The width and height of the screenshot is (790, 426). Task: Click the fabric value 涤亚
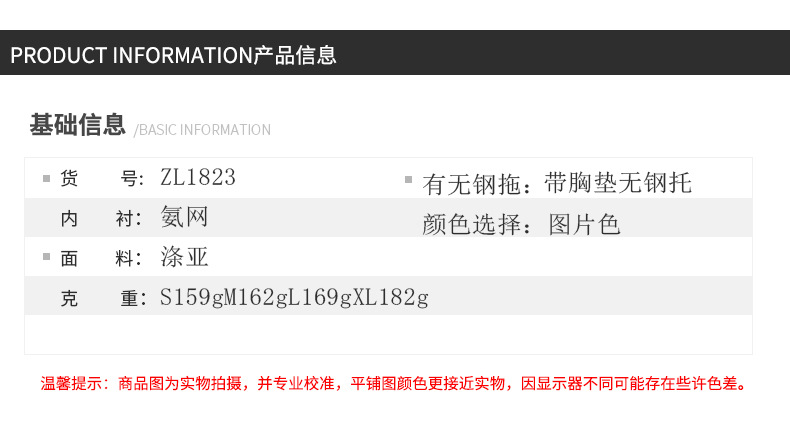pos(184,257)
